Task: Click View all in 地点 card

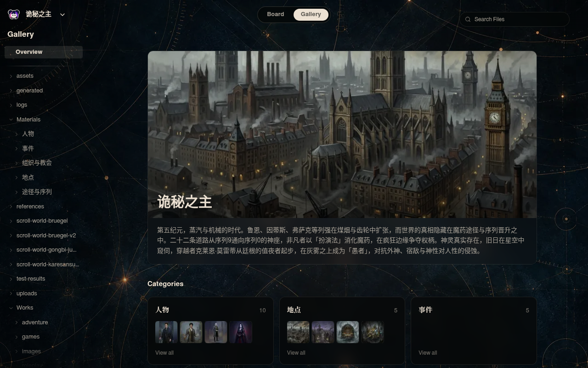Action: pos(296,353)
